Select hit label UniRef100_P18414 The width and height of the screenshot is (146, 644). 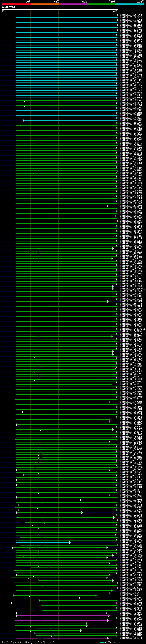click(x=131, y=560)
